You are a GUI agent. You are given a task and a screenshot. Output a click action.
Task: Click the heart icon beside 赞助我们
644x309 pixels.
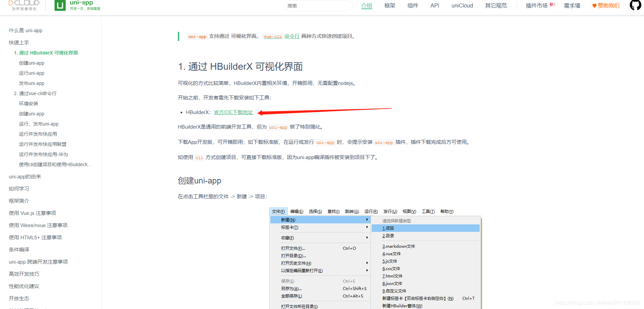coord(594,6)
